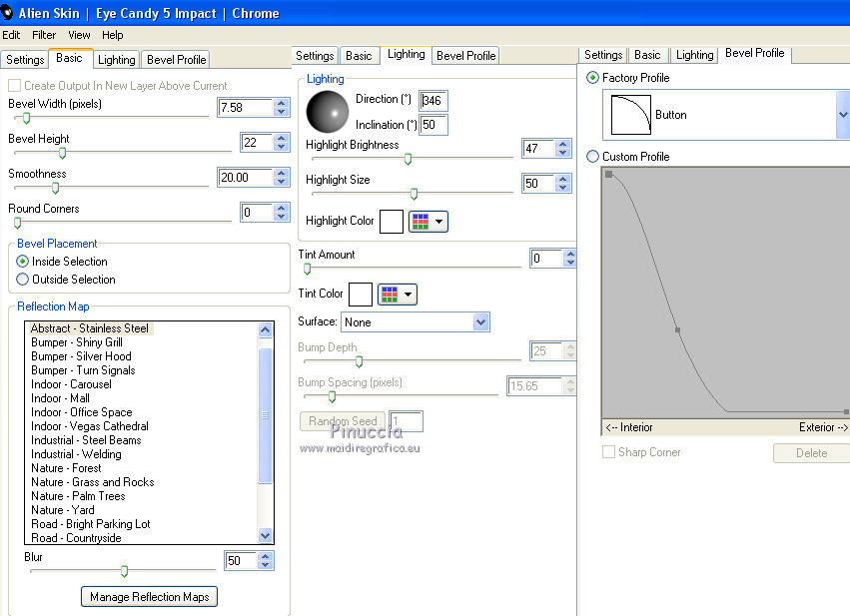Viewport: 850px width, 616px height.
Task: Decrease Highlight Brightness down arrow
Action: (562, 153)
